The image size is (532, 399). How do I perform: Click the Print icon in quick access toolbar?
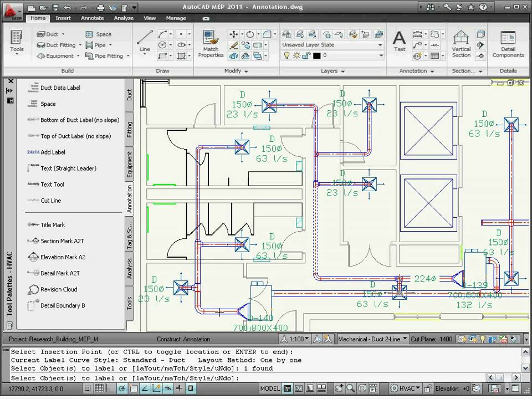(100, 7)
